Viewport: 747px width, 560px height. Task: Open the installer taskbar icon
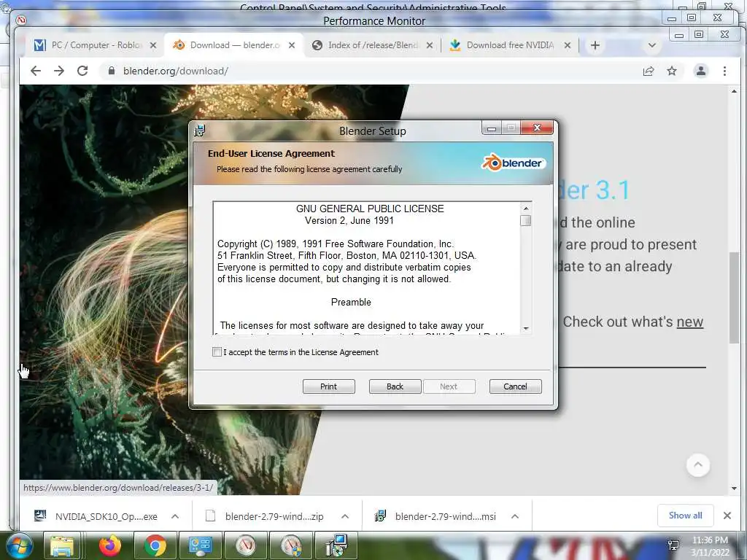[337, 545]
